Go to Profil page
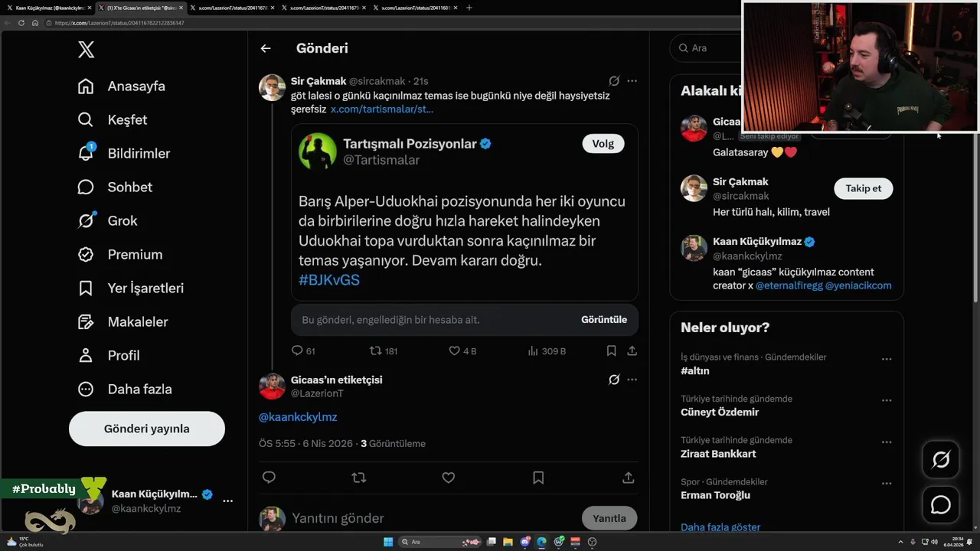Image resolution: width=980 pixels, height=551 pixels. 109,356
